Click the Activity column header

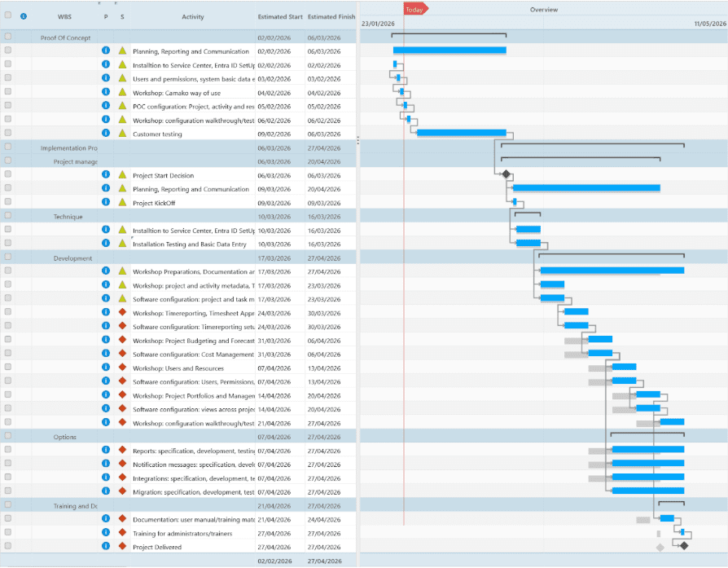click(193, 16)
